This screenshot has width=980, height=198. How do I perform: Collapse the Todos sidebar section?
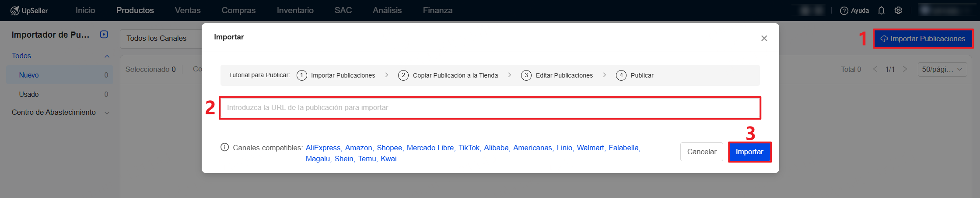pos(107,56)
